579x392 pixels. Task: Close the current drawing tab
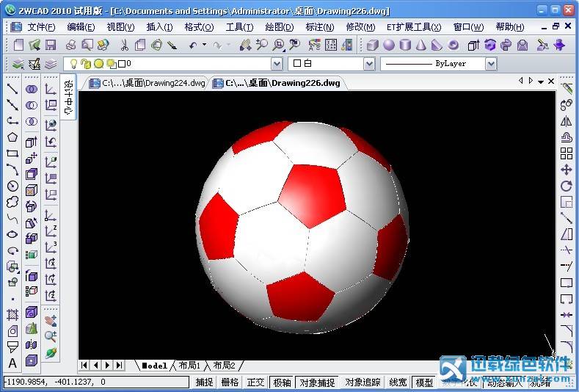(551, 81)
